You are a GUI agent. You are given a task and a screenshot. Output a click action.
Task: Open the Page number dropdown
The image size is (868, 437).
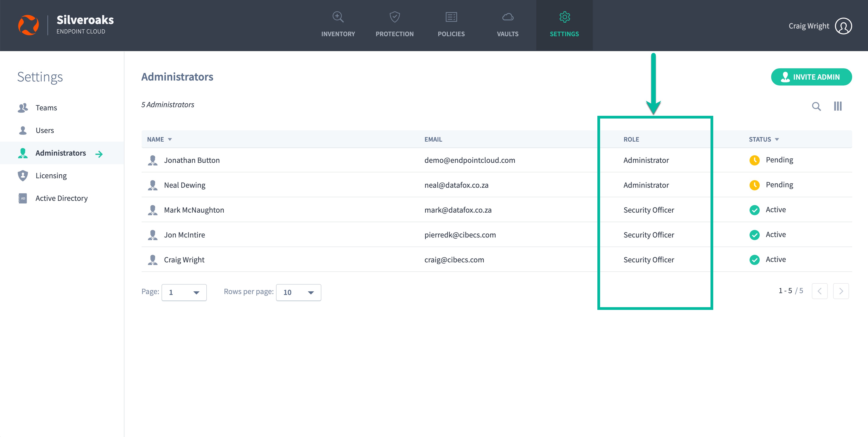click(184, 292)
